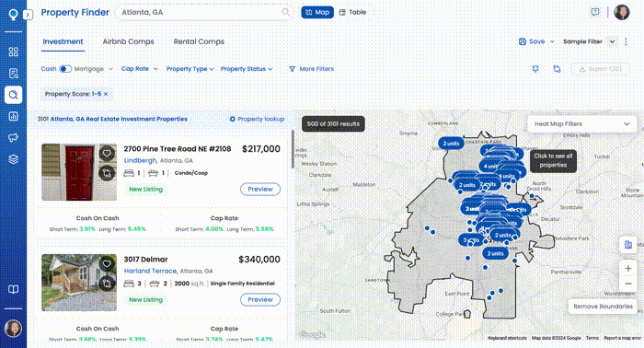Switch to Map view

click(x=317, y=12)
